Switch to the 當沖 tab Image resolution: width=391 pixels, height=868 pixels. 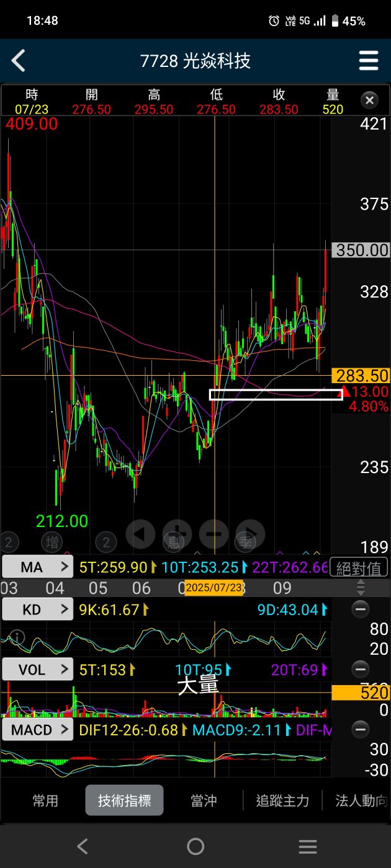[204, 800]
